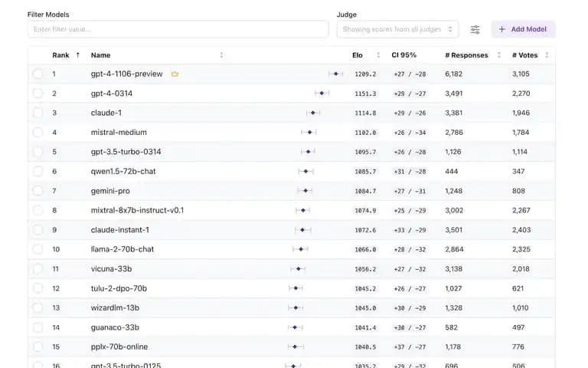Click the votes count 497
588x368 pixels.
pyautogui.click(x=518, y=327)
